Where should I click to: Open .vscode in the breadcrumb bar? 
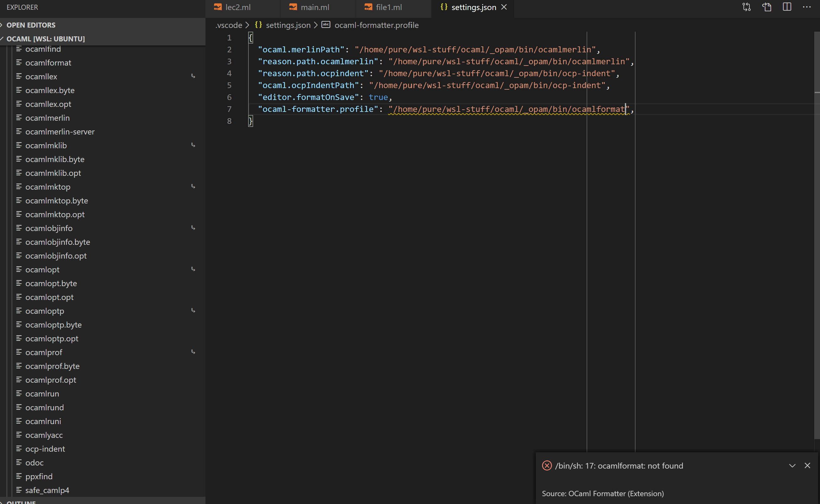click(228, 25)
